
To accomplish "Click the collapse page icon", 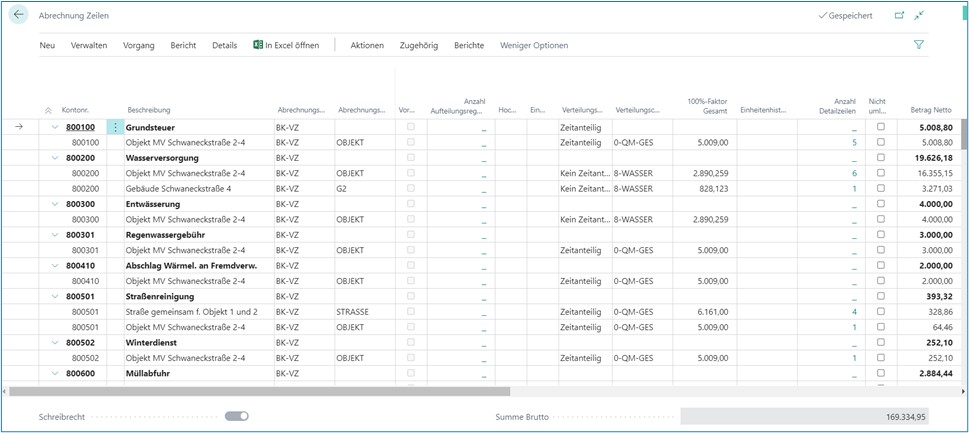I will [x=920, y=16].
